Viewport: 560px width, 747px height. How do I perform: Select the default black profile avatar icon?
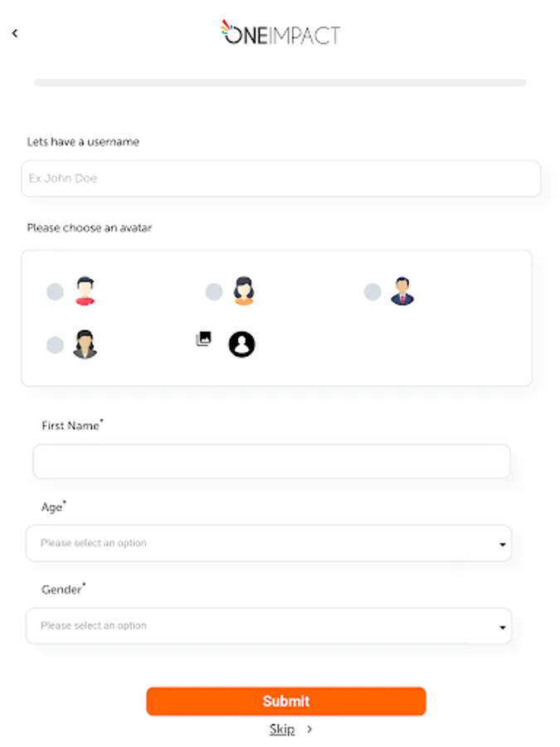click(241, 344)
